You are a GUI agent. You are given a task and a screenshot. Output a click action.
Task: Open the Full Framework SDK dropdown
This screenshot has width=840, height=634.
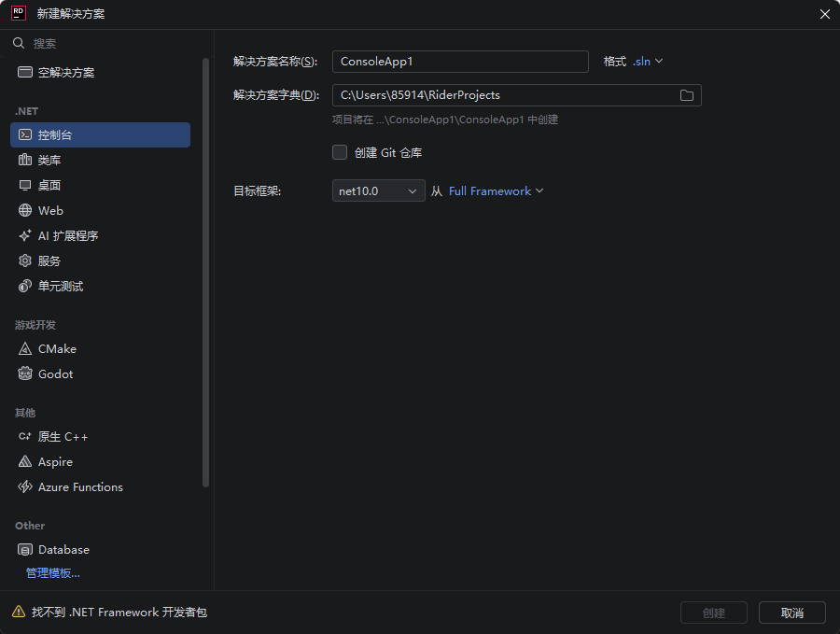[497, 190]
